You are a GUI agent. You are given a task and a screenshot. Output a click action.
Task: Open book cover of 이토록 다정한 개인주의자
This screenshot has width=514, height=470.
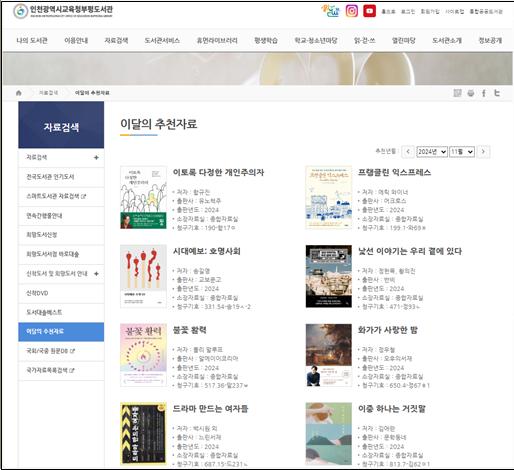coord(143,198)
